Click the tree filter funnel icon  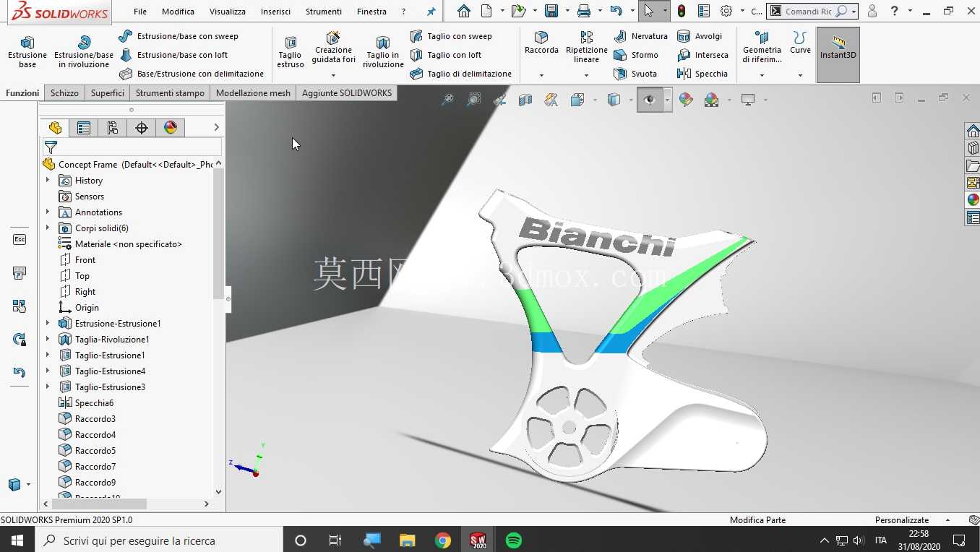point(51,147)
